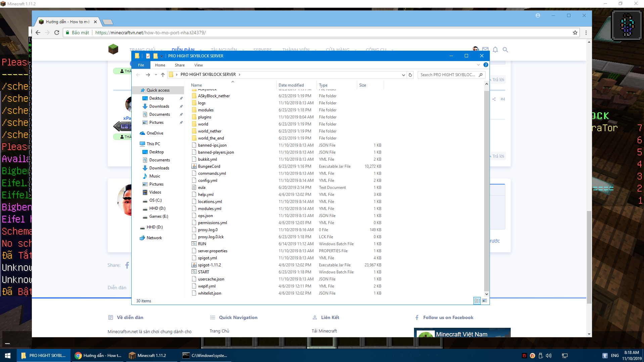Screen dimensions: 644x362
Task: Switch to large icons view layout
Action: click(485, 301)
